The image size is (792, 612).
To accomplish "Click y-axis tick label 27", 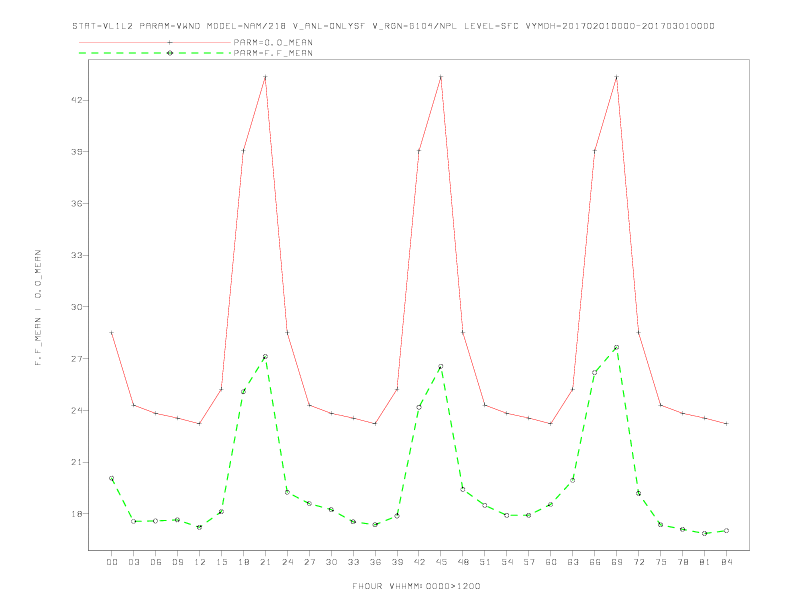I will coord(77,359).
